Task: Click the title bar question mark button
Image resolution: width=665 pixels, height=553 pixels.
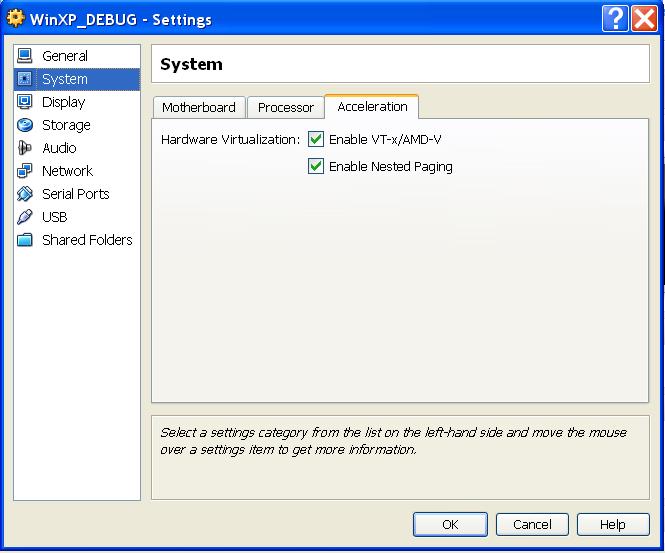Action: click(x=615, y=19)
